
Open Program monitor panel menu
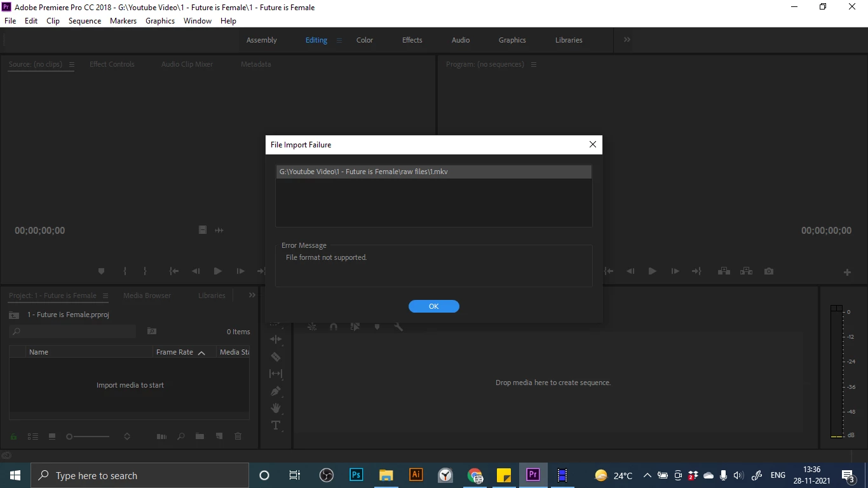click(x=534, y=64)
